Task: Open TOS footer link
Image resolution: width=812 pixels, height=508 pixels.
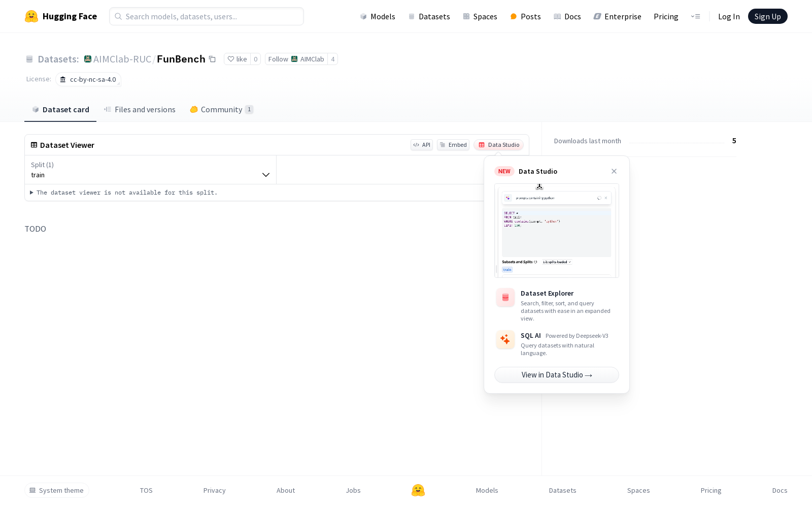Action: (146, 490)
